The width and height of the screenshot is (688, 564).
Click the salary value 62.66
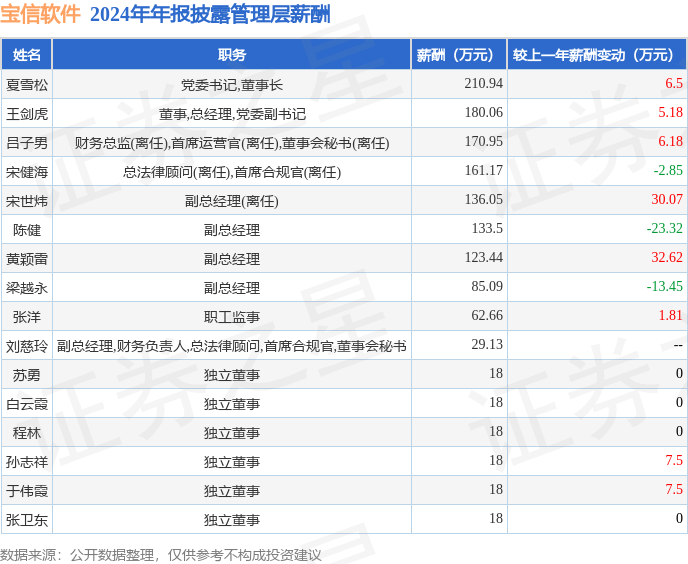pos(487,315)
